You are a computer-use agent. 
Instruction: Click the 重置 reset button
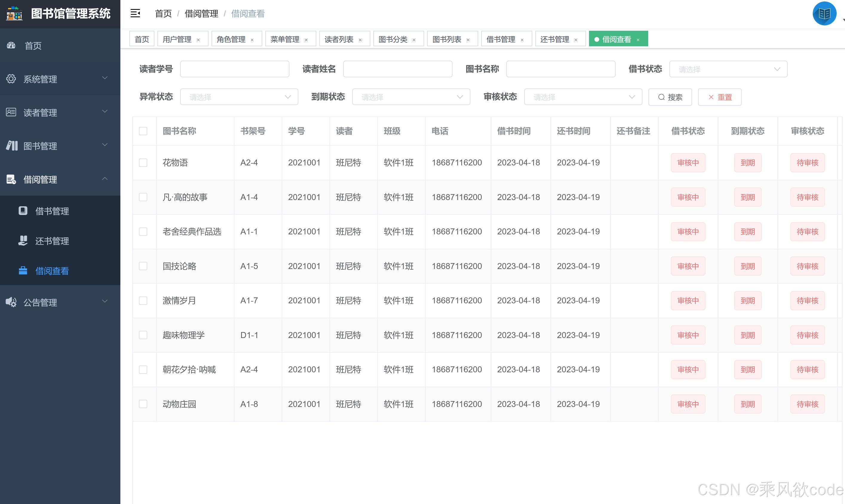pyautogui.click(x=719, y=97)
